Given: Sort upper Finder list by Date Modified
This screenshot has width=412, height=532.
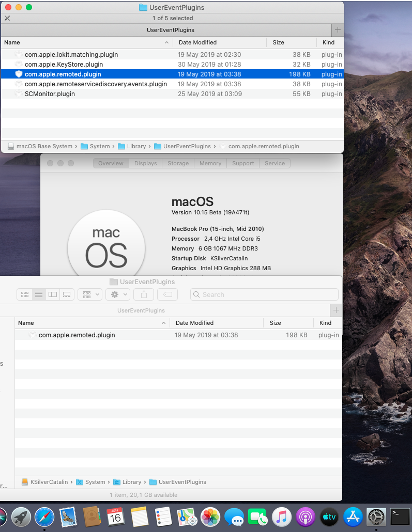Looking at the screenshot, I should (x=219, y=42).
